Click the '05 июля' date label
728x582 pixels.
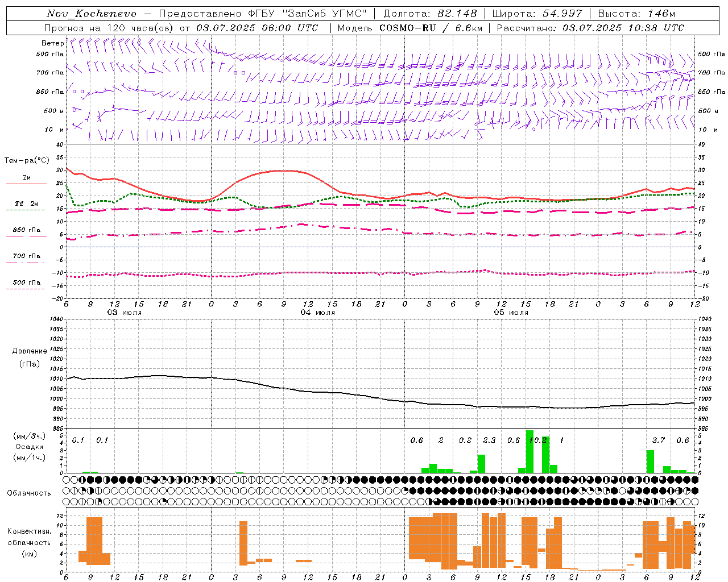pyautogui.click(x=511, y=313)
